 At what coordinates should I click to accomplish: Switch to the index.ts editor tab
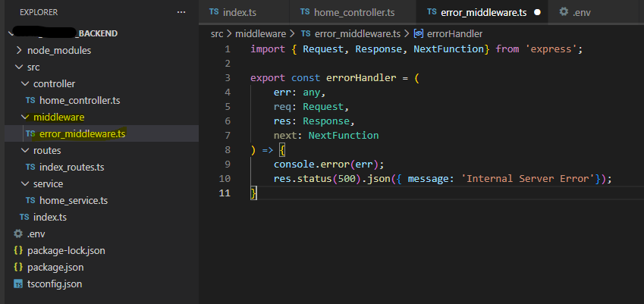238,12
